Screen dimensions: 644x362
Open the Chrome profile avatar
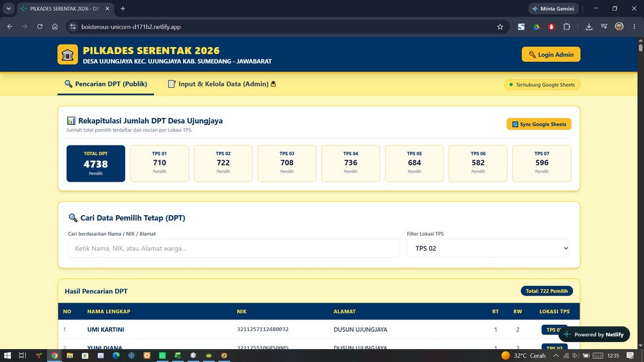tap(619, 26)
